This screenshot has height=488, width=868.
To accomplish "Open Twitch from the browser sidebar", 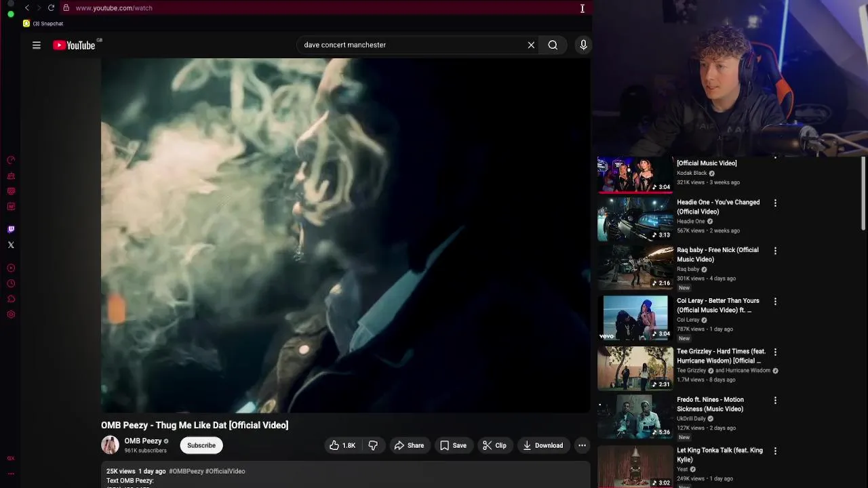I will point(11,230).
